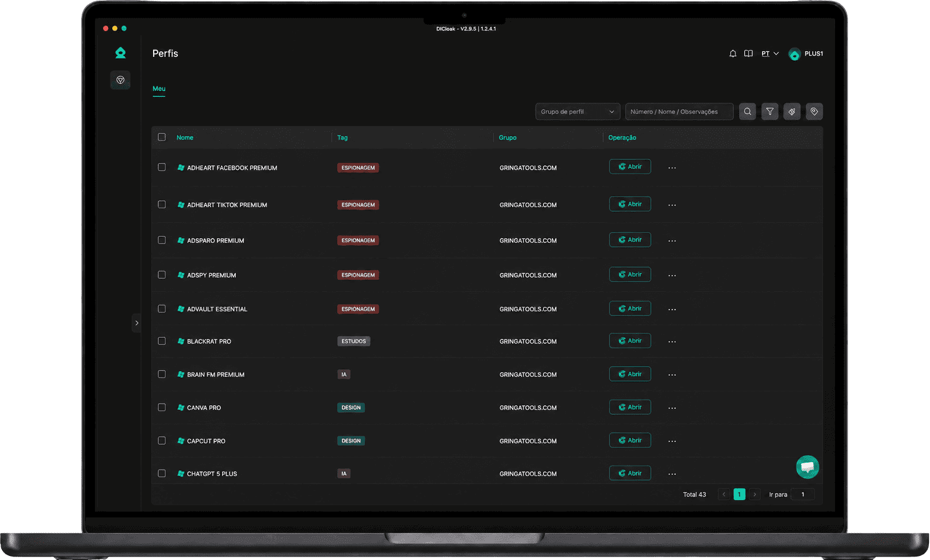Open the tag management icon
This screenshot has width=930, height=560.
(x=814, y=112)
